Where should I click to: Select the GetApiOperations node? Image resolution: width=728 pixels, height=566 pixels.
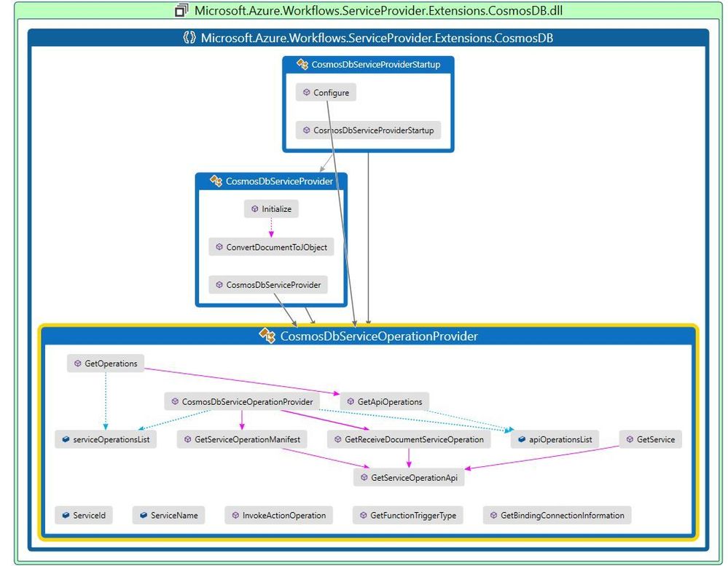coord(385,401)
